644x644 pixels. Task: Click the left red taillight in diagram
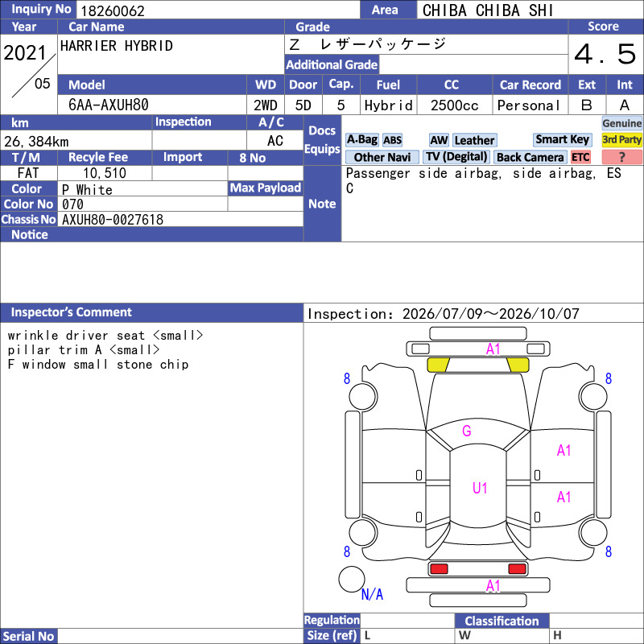[x=439, y=569]
